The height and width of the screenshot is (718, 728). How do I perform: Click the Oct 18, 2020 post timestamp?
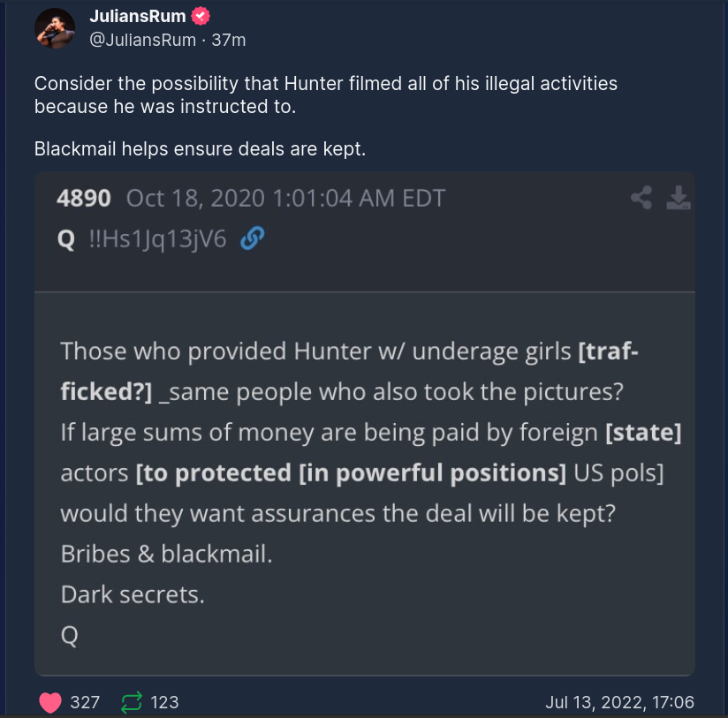point(285,197)
